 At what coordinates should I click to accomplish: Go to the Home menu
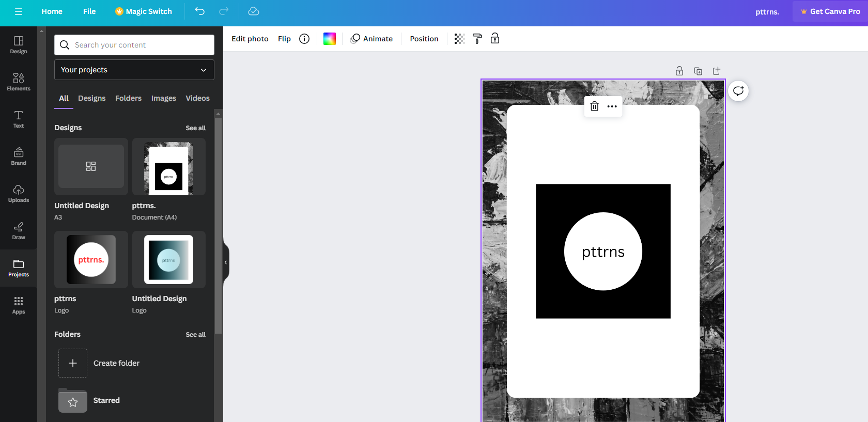[52, 11]
